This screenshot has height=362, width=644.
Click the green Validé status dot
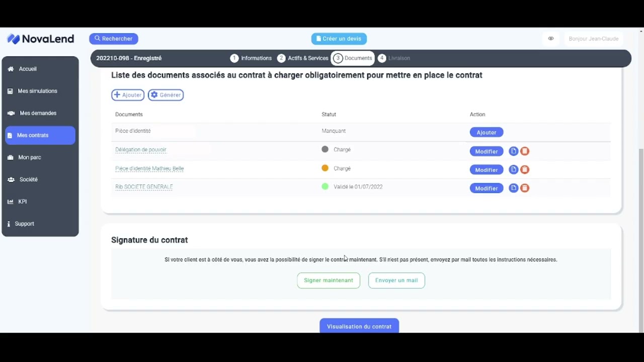coord(325,187)
